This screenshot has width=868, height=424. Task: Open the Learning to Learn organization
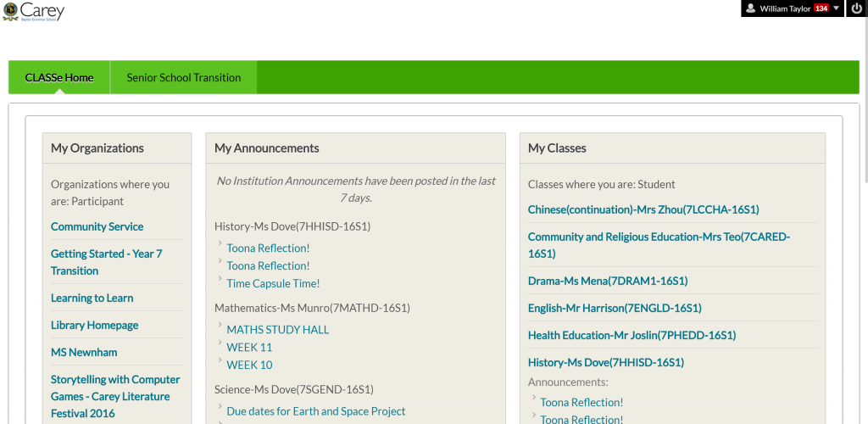tap(92, 298)
